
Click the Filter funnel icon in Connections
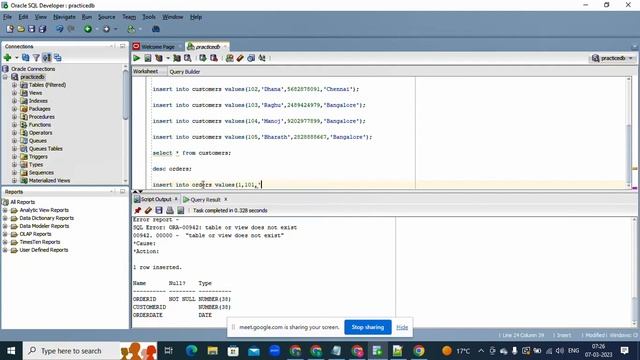coord(36,58)
